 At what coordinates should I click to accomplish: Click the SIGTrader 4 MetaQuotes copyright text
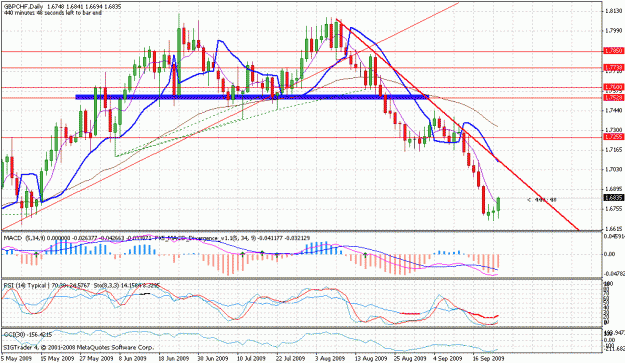tap(78, 347)
